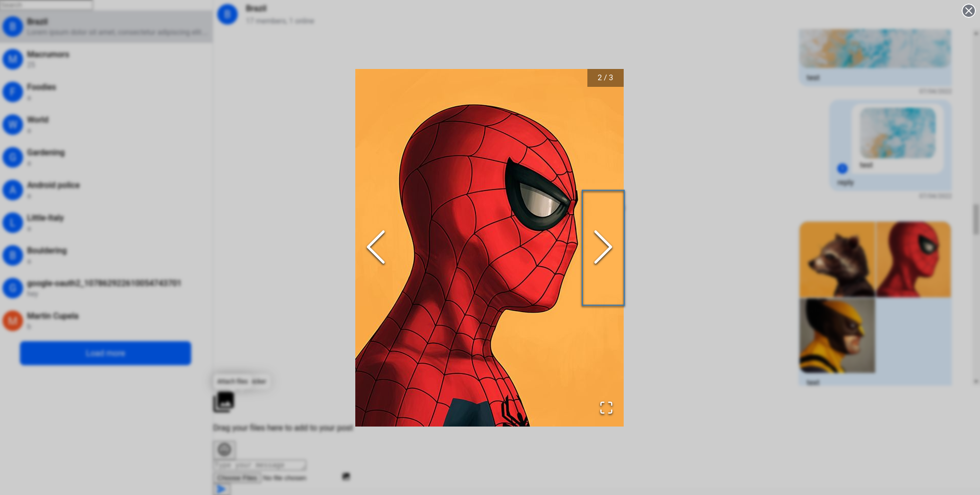The image size is (980, 495).
Task: Open the Foodies group chat
Action: [x=106, y=92]
